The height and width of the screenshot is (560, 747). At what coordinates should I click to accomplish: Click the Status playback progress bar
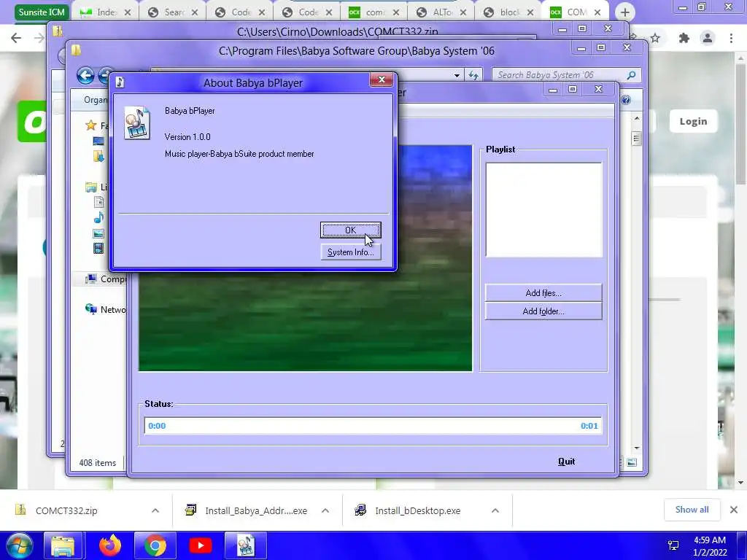pyautogui.click(x=373, y=426)
